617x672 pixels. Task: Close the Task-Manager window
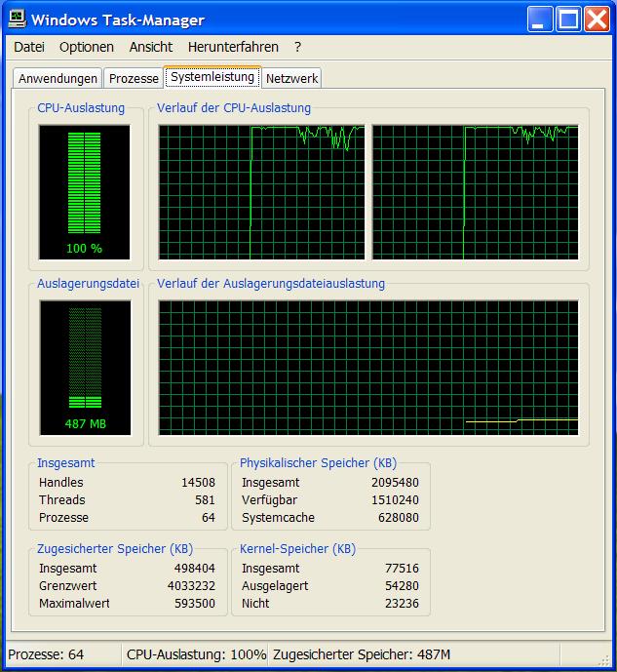pos(597,20)
